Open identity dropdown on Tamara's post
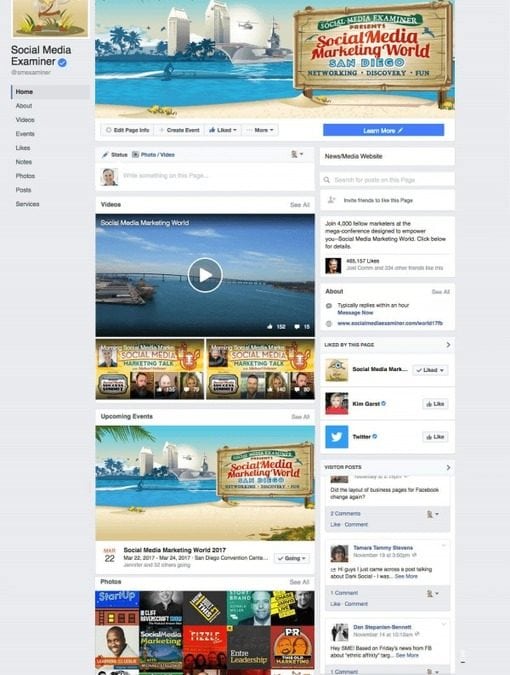The image size is (510, 675). [432, 594]
